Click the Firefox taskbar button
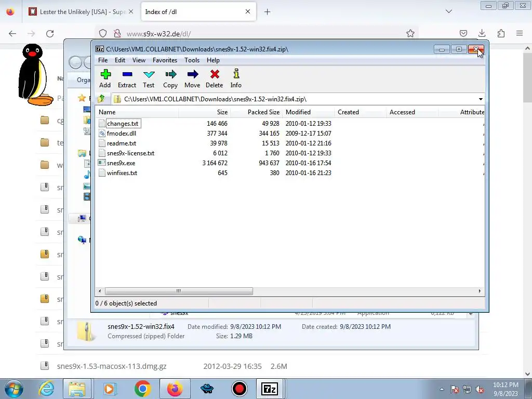This screenshot has height=399, width=532. (x=175, y=389)
